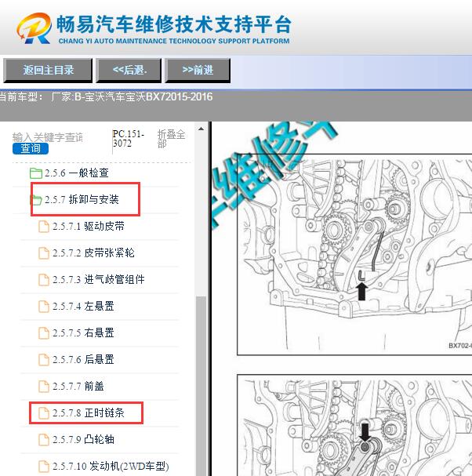Click the page icon beside 2.5.7.3 进气歧管组件
This screenshot has width=472, height=476.
click(x=44, y=280)
